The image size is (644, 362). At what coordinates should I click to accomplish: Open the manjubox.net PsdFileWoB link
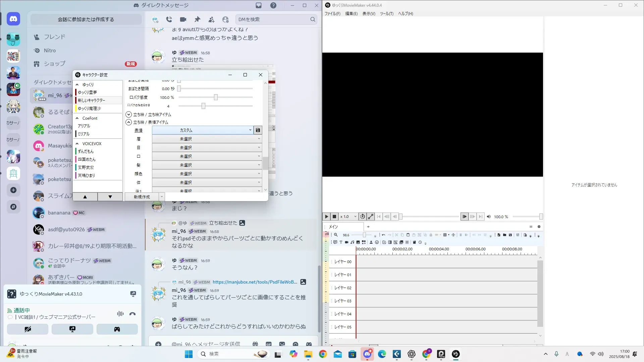(x=255, y=282)
